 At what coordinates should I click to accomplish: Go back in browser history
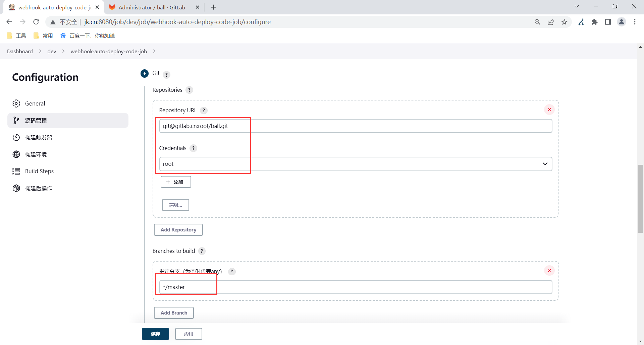(x=9, y=22)
